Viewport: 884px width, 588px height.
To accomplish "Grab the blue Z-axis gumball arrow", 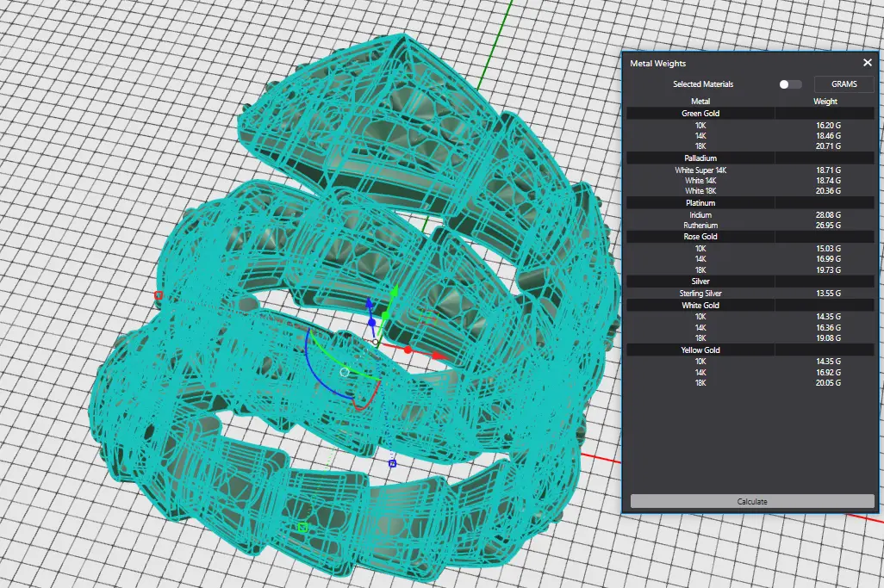I will click(x=369, y=304).
